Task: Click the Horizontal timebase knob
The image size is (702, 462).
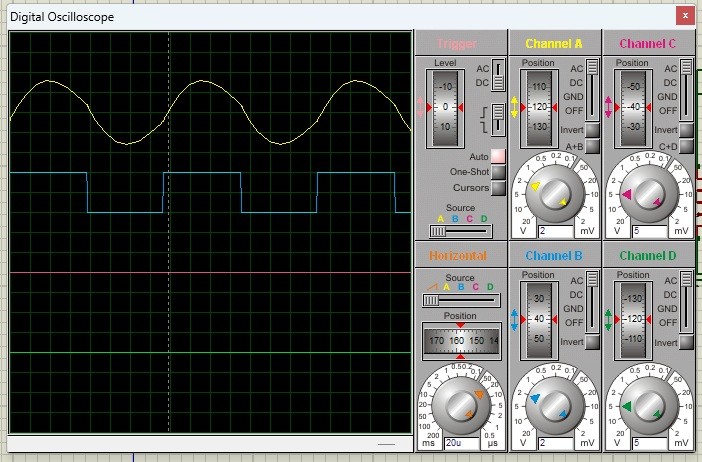Action: [461, 405]
